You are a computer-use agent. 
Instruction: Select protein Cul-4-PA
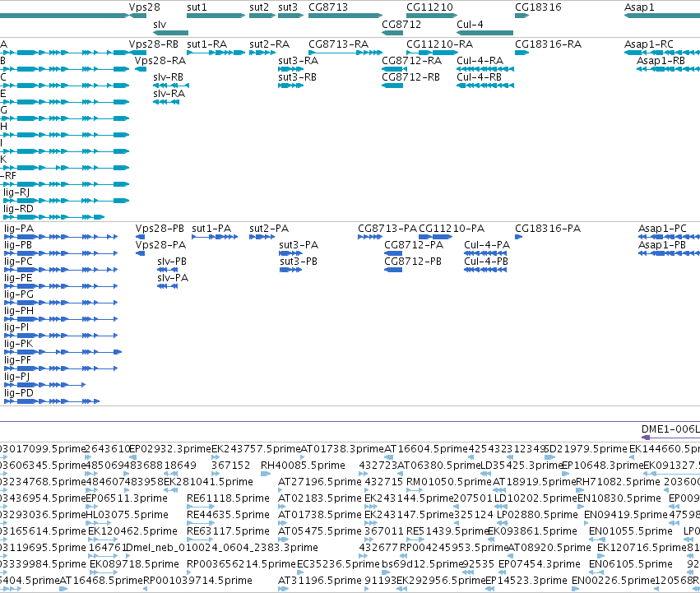(x=485, y=253)
